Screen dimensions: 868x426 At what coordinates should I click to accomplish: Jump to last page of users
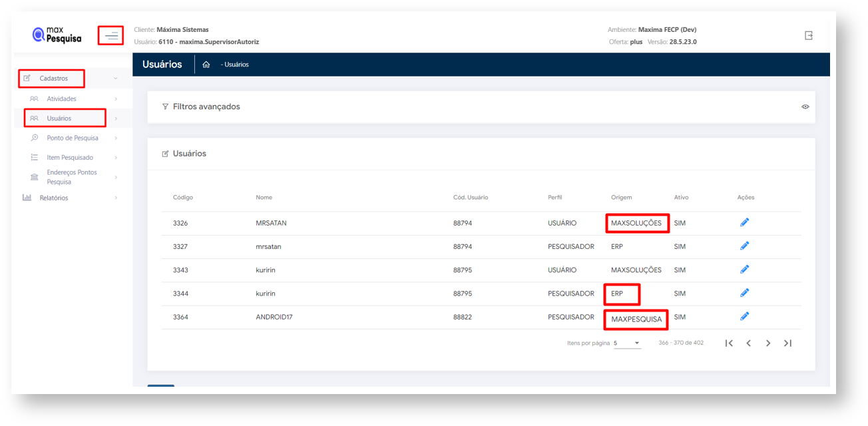coord(787,343)
